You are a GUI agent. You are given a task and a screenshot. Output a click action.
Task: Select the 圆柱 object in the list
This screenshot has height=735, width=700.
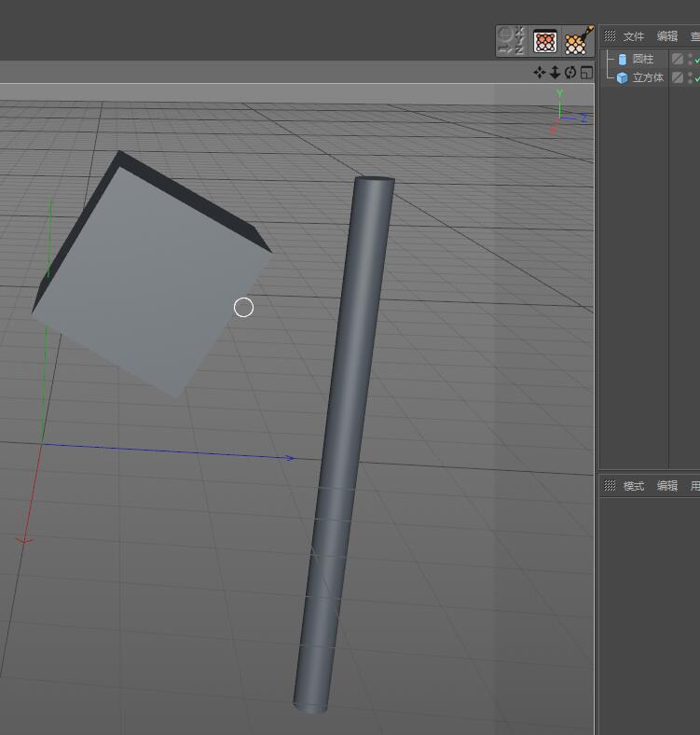(x=642, y=59)
